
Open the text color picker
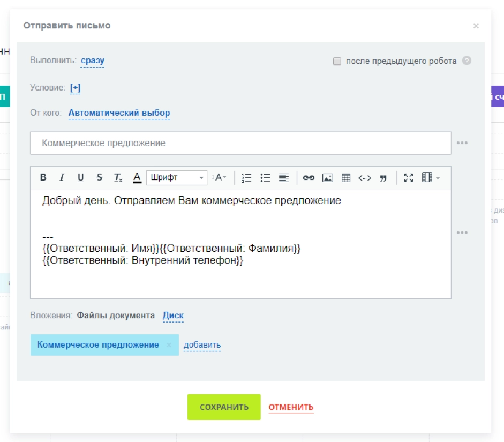(x=137, y=178)
